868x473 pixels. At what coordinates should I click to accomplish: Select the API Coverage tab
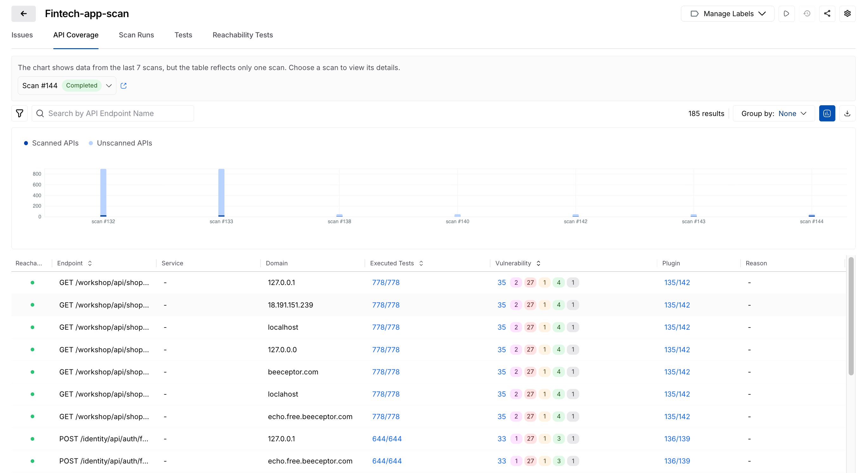76,35
